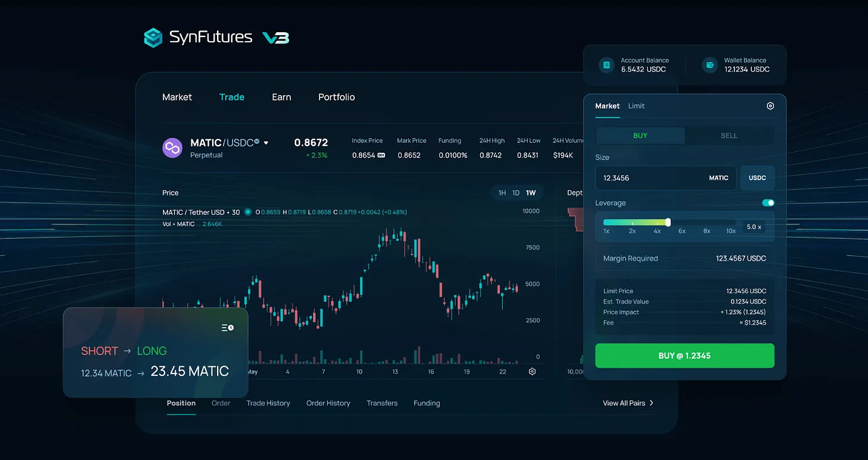The width and height of the screenshot is (868, 460).
Task: Click the Index Price info badge icon
Action: [x=381, y=155]
